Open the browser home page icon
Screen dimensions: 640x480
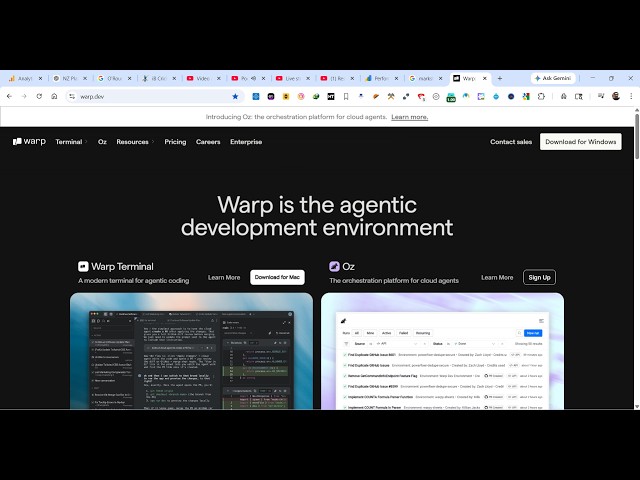[x=54, y=96]
